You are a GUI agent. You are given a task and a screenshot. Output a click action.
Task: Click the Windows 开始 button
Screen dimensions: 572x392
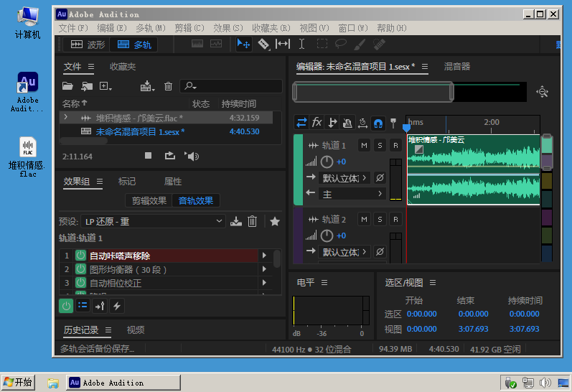(x=18, y=382)
